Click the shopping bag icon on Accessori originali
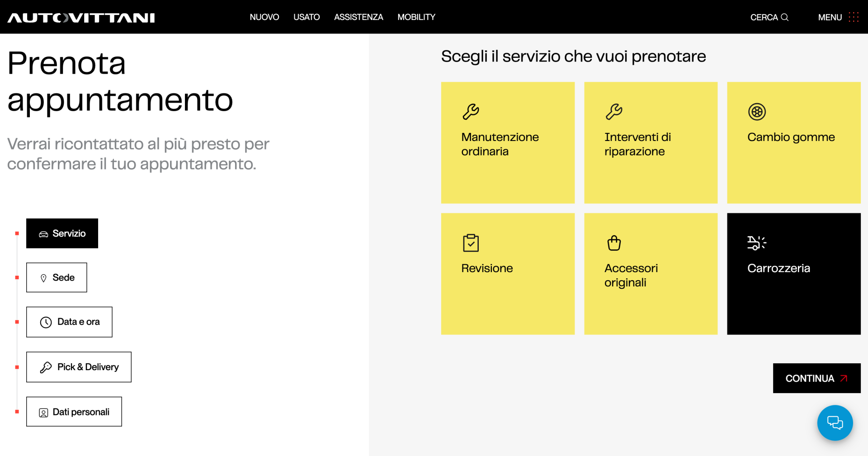The image size is (868, 456). 614,243
